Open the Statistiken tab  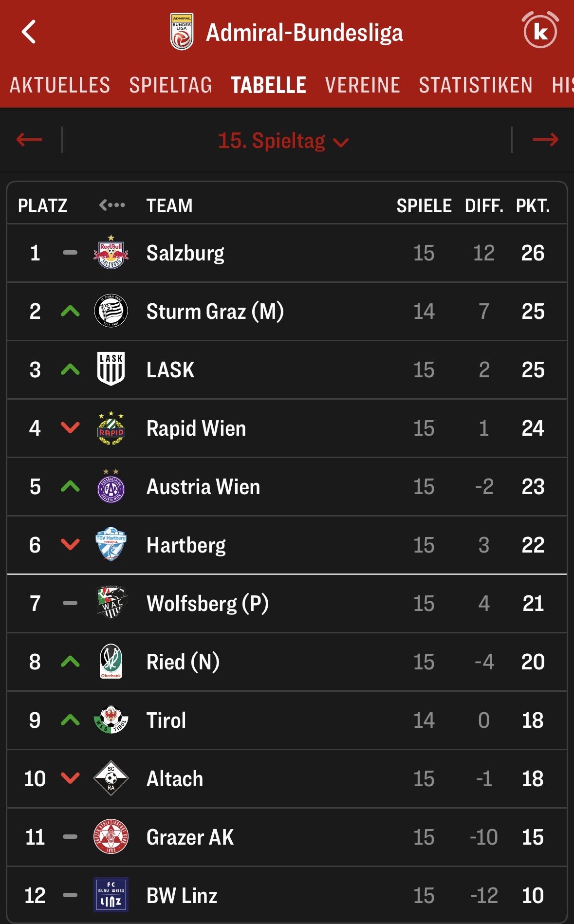476,85
